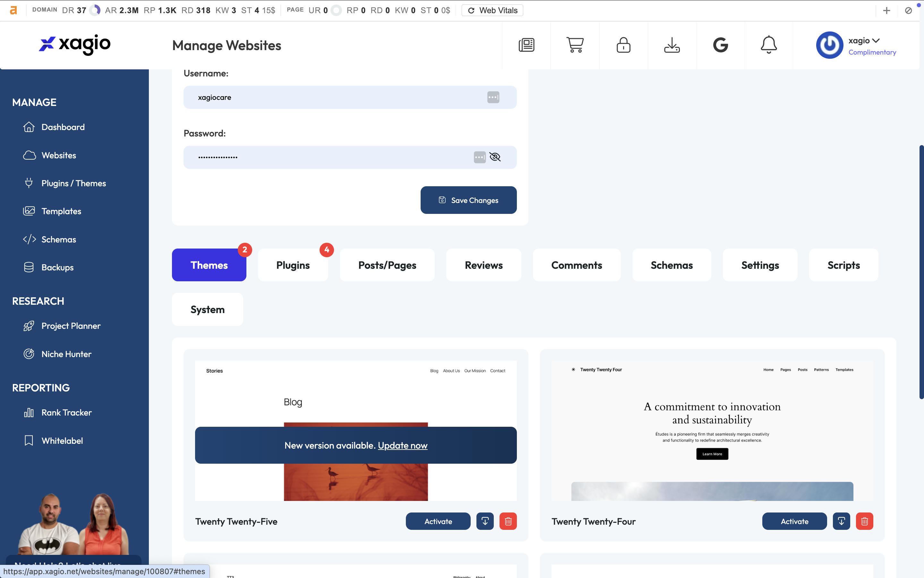Screen dimensions: 924x578
Task: Click the Plugins tab badge showing 4
Action: tap(327, 250)
